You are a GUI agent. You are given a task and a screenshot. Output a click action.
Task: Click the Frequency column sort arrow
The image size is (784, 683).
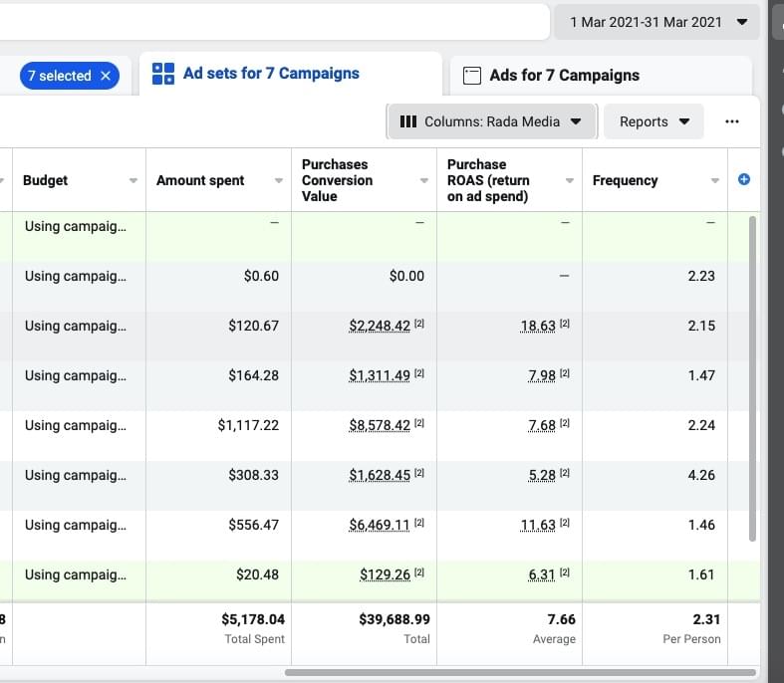click(x=715, y=181)
